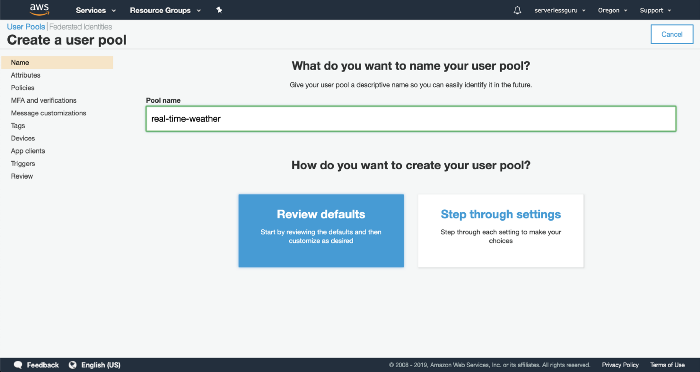This screenshot has height=372, width=700.
Task: Open the AWS logo home link
Action: click(39, 10)
